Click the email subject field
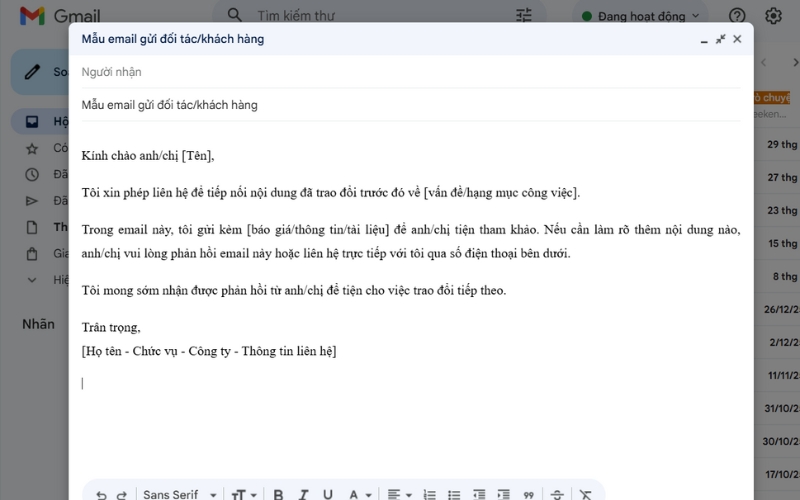 point(411,105)
